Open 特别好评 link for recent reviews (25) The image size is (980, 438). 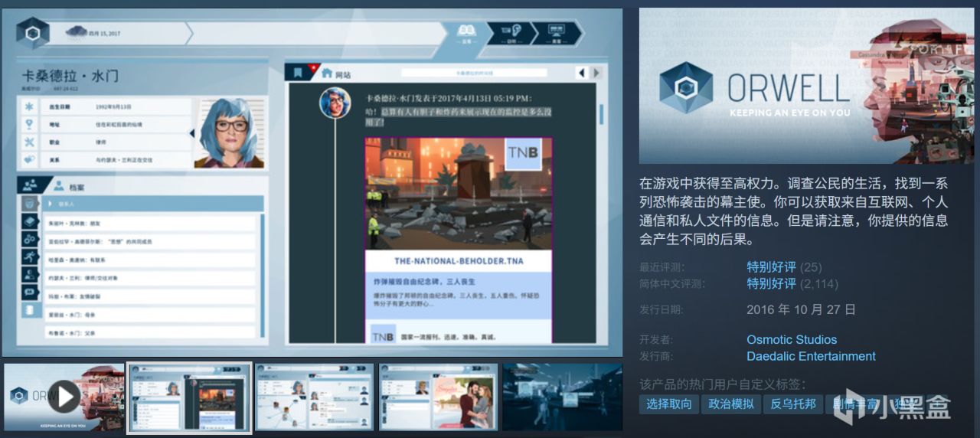pos(771,267)
